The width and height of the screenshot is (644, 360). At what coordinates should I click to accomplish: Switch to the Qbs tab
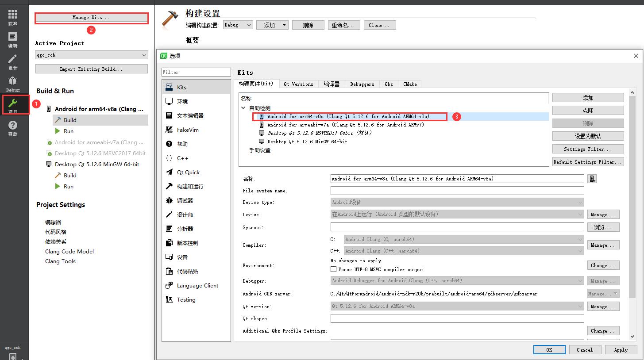389,84
